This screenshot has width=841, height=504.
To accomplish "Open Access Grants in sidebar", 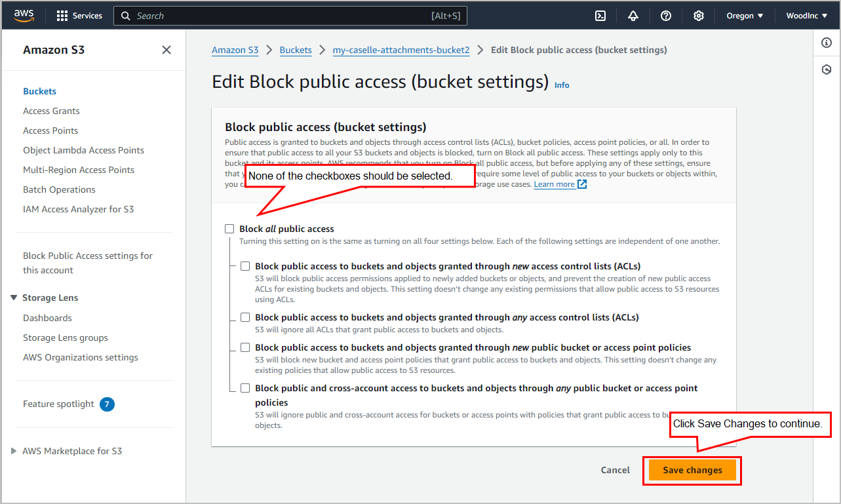I will 51,111.
